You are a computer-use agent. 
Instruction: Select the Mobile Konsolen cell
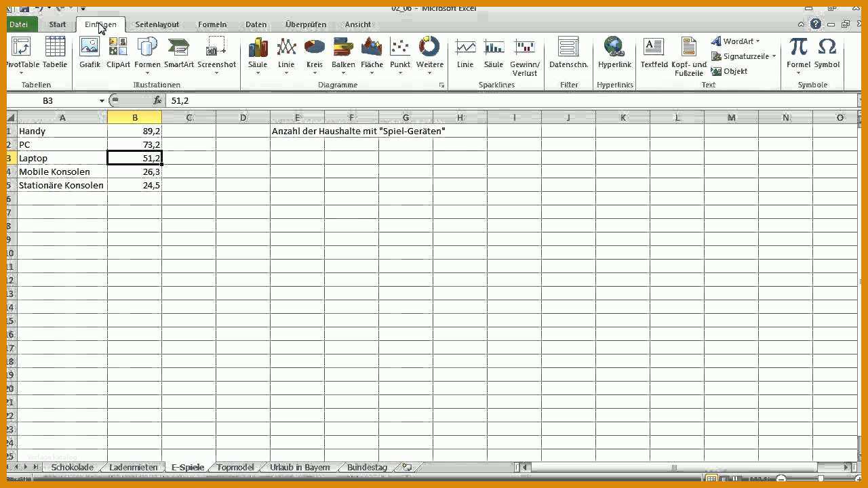pos(62,171)
